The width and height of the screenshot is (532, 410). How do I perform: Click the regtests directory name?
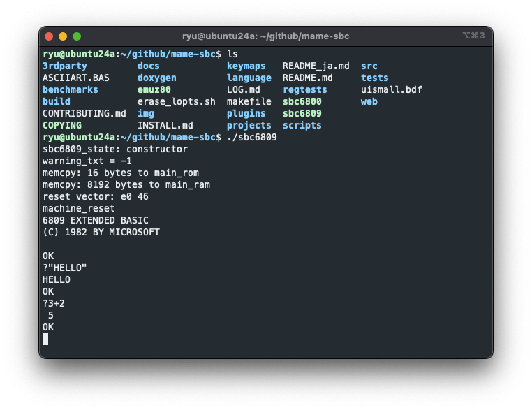(x=305, y=89)
